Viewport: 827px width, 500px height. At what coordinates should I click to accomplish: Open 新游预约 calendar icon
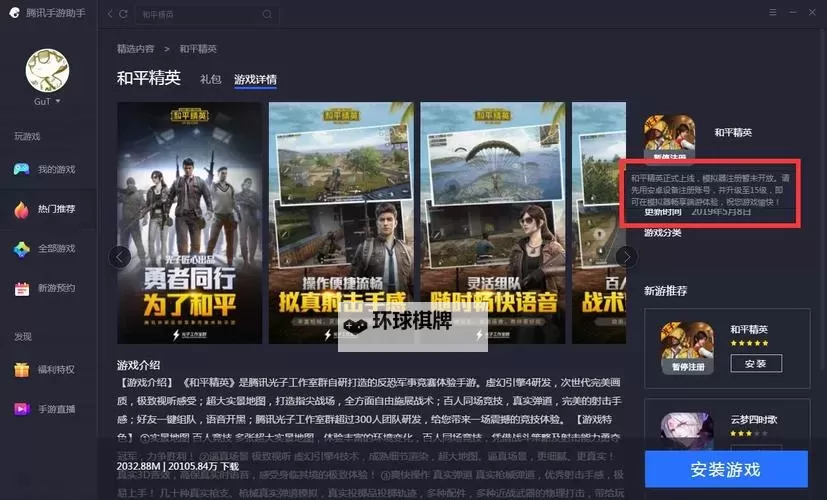pyautogui.click(x=22, y=289)
